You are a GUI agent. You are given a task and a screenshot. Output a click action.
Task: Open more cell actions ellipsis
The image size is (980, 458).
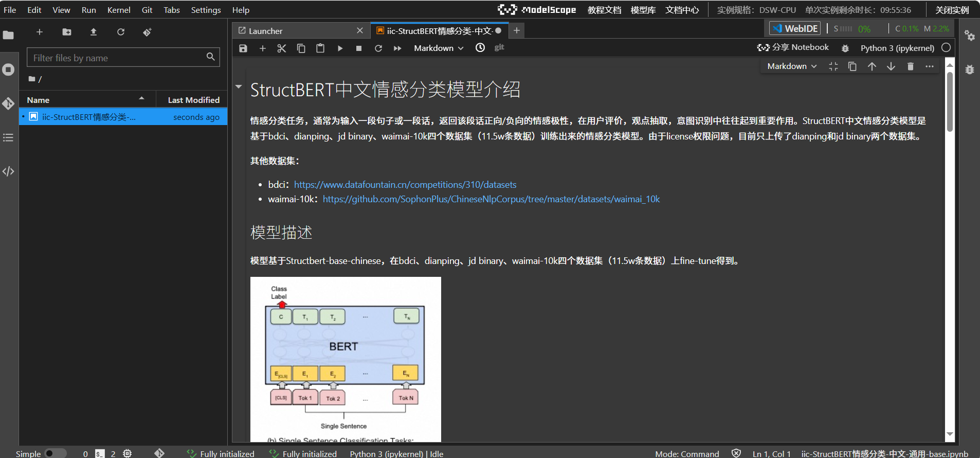click(930, 66)
